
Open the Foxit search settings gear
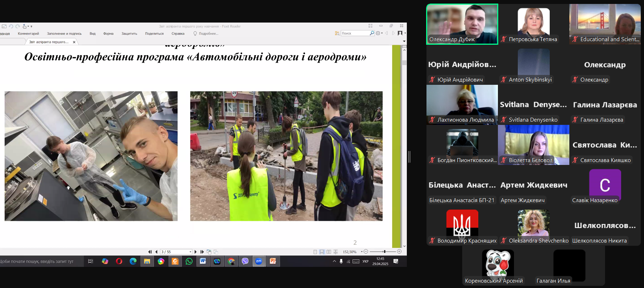pyautogui.click(x=378, y=33)
